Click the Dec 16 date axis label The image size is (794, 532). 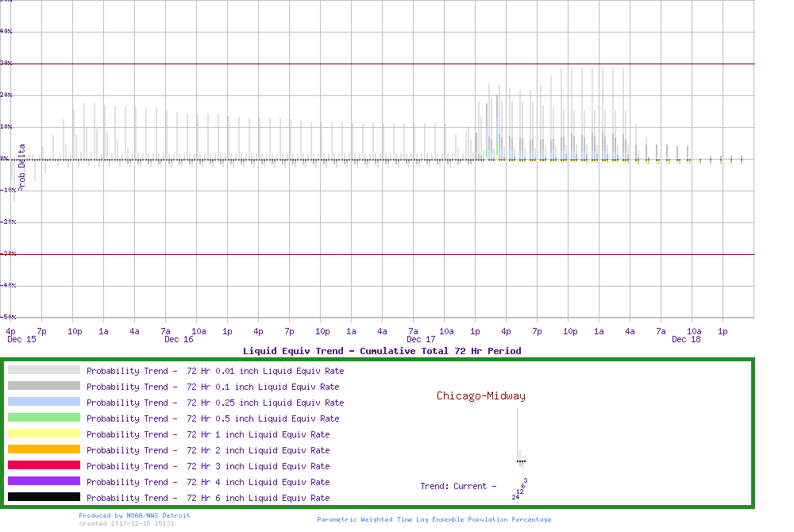tap(179, 340)
